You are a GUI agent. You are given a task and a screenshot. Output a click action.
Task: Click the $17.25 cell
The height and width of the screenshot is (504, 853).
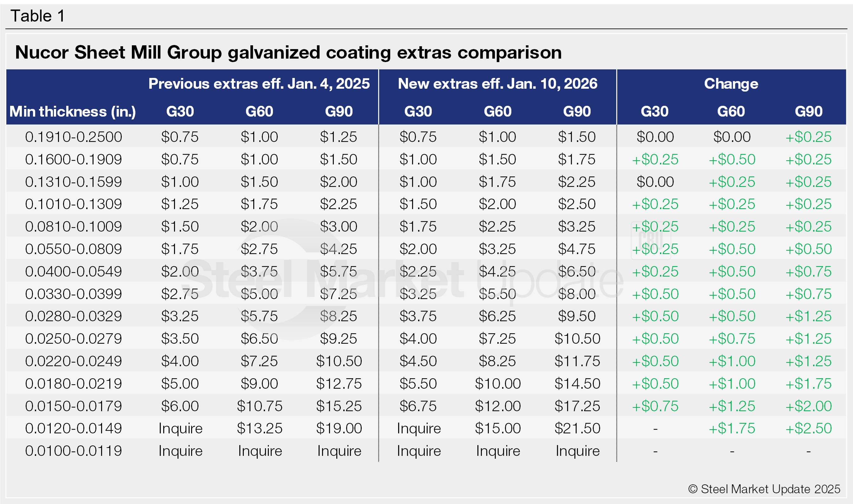tap(577, 406)
